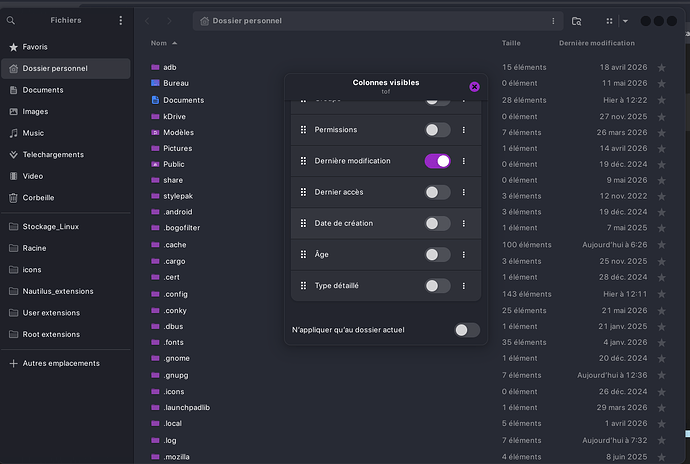Switch to grid view mode

[x=609, y=21]
